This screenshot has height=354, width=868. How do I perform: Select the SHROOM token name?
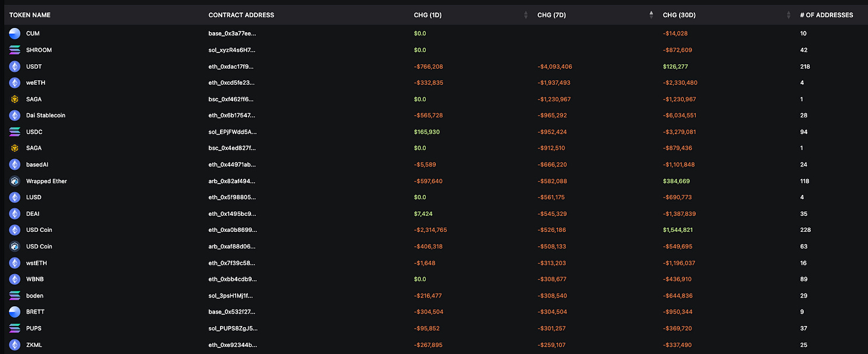pos(39,50)
